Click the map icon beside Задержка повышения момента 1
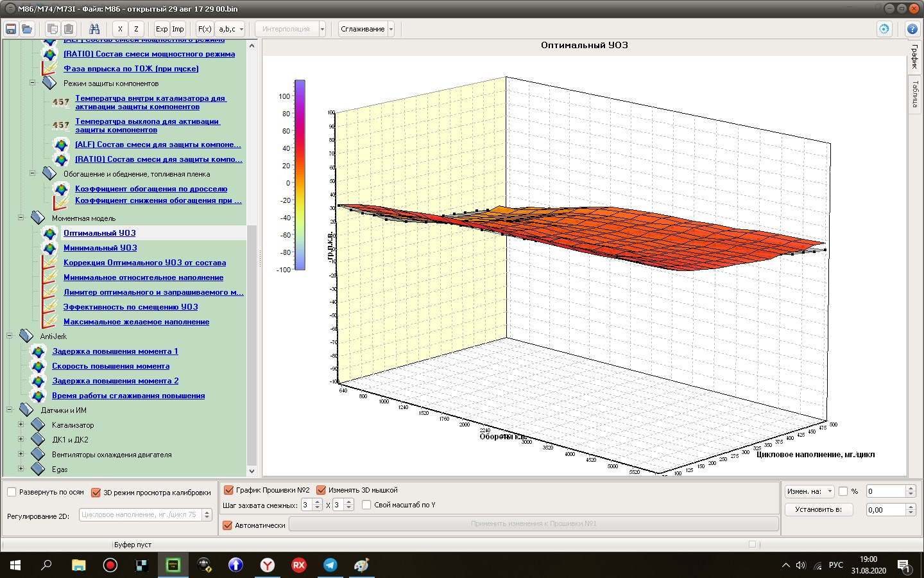Image resolution: width=924 pixels, height=578 pixels. click(x=38, y=351)
